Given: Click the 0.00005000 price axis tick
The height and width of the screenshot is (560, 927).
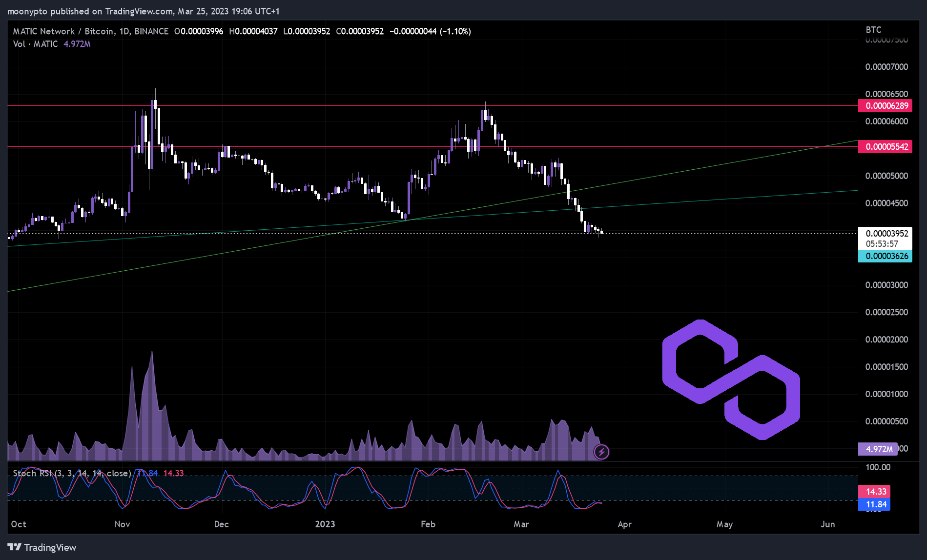Looking at the screenshot, I should [886, 176].
